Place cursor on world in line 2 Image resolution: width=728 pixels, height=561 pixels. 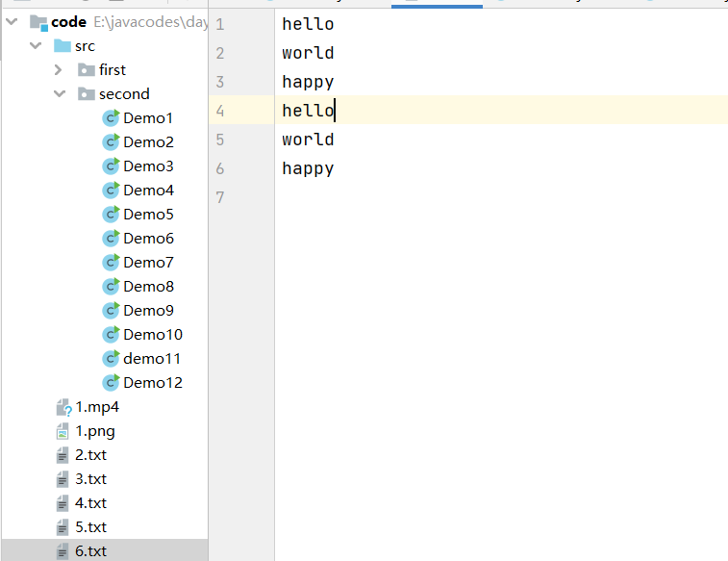tap(308, 53)
